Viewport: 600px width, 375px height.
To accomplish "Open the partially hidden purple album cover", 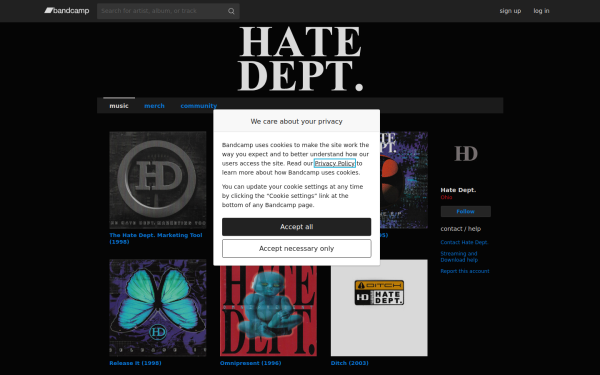I will (x=404, y=180).
